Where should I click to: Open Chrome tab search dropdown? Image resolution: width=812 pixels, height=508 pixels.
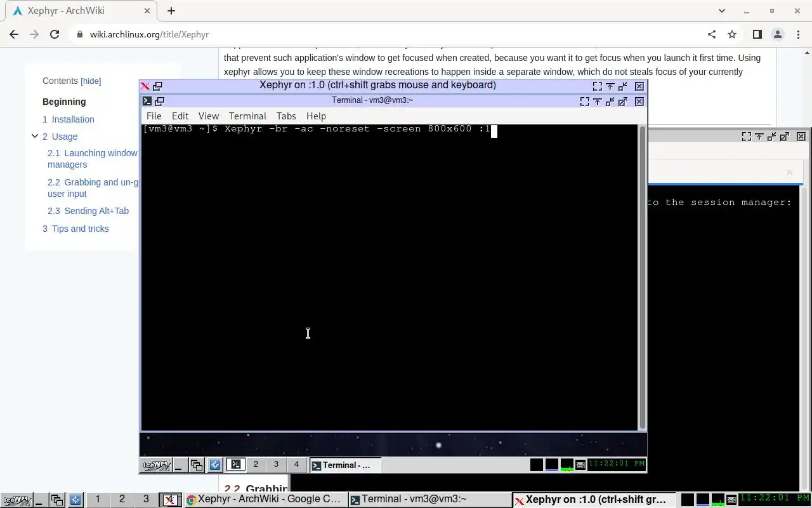(721, 11)
